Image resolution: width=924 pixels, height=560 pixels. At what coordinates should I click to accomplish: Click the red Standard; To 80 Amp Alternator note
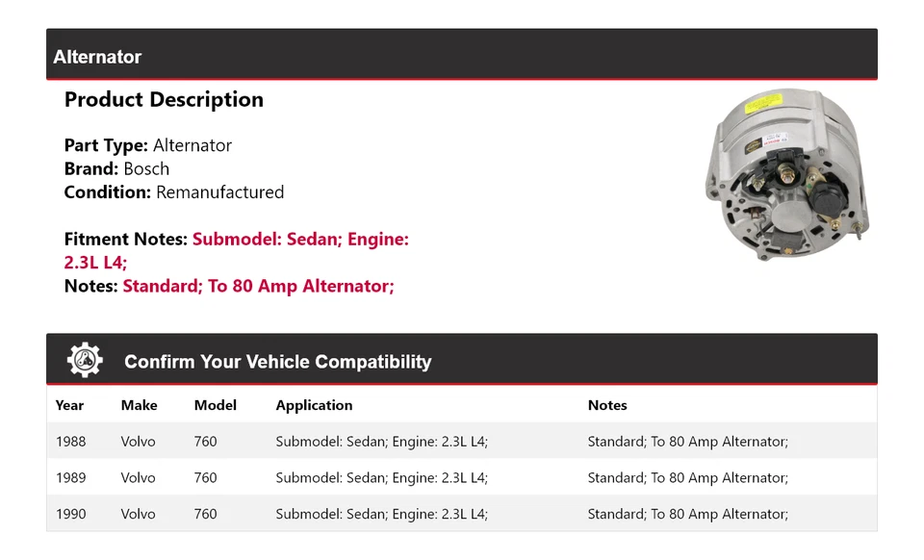pos(258,286)
